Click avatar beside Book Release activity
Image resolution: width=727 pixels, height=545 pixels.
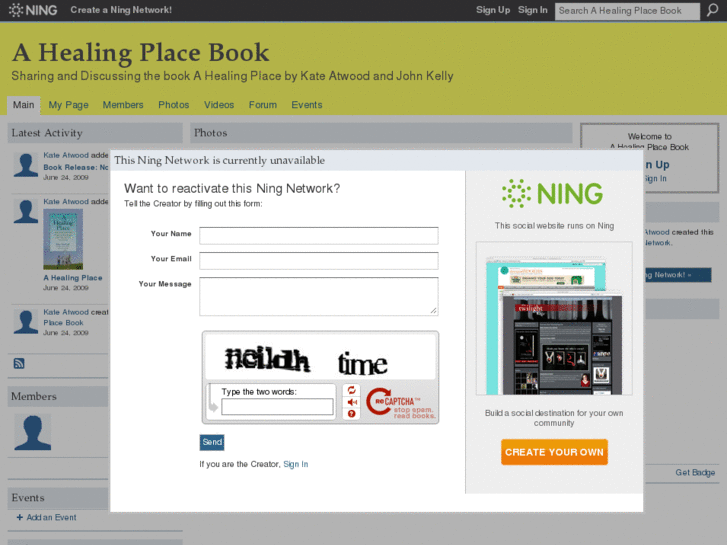(26, 165)
